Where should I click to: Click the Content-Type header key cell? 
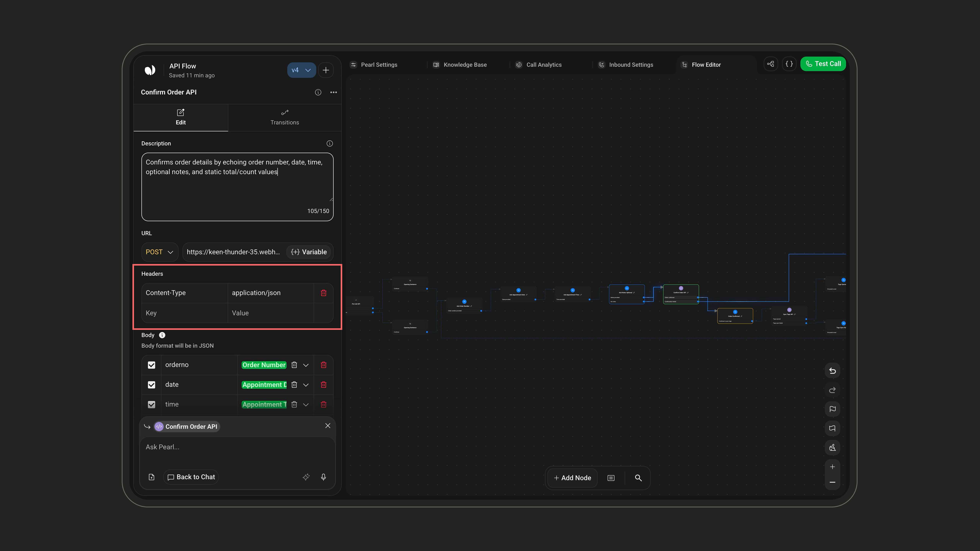185,293
